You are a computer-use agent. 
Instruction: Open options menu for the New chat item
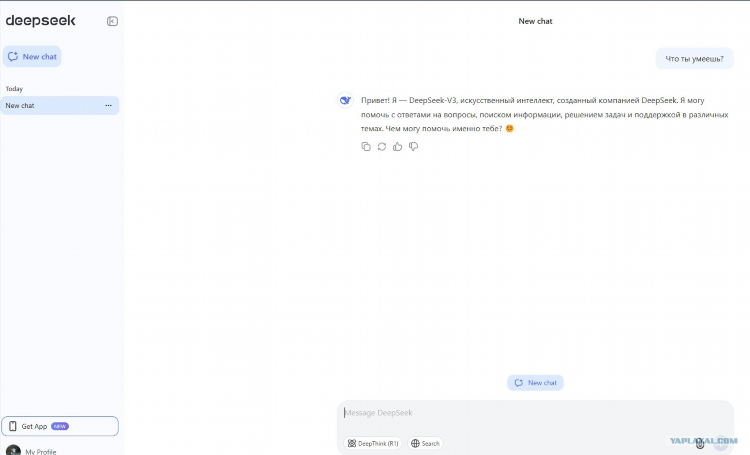click(109, 105)
